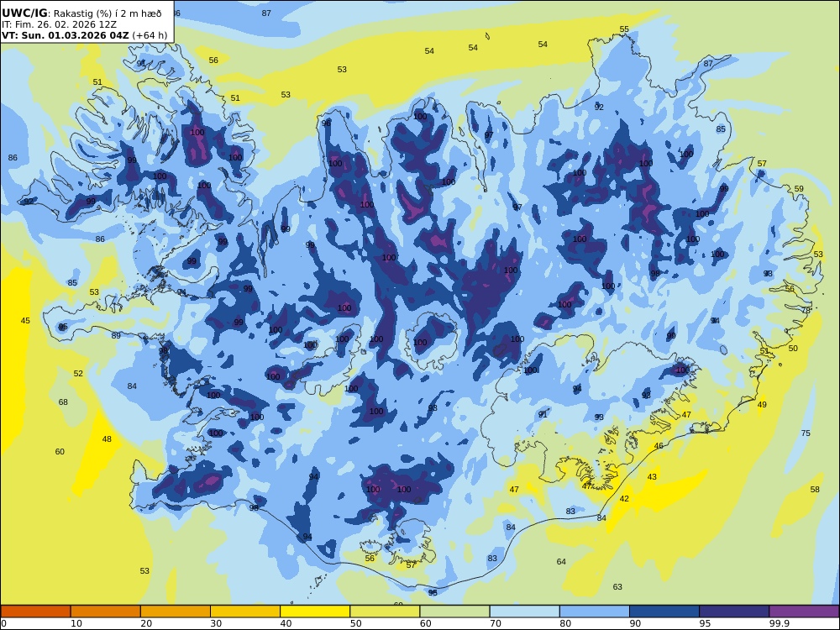Viewport: 840px width, 630px height.
Task: Click the map value '63'
Action: pyautogui.click(x=617, y=587)
